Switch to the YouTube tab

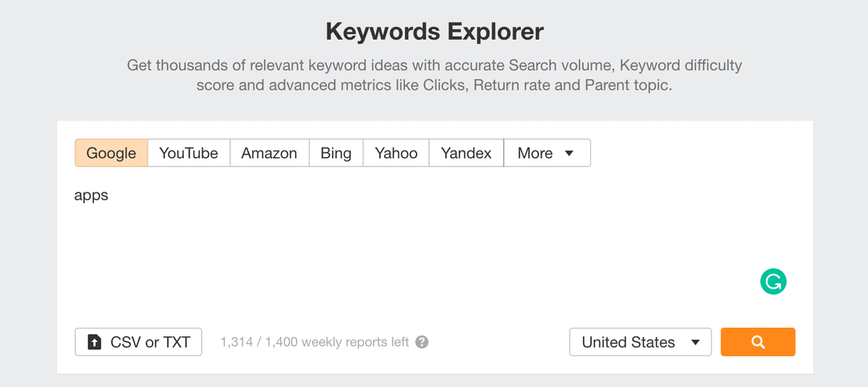[189, 153]
